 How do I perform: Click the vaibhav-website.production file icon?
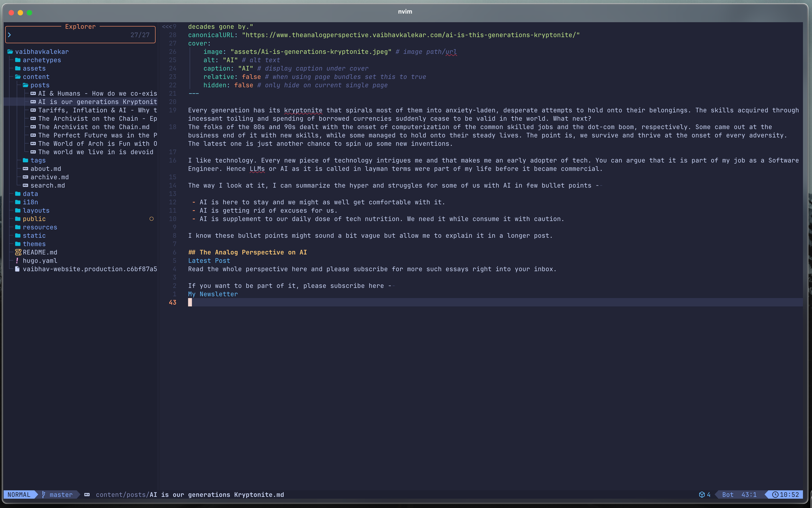[x=17, y=269]
